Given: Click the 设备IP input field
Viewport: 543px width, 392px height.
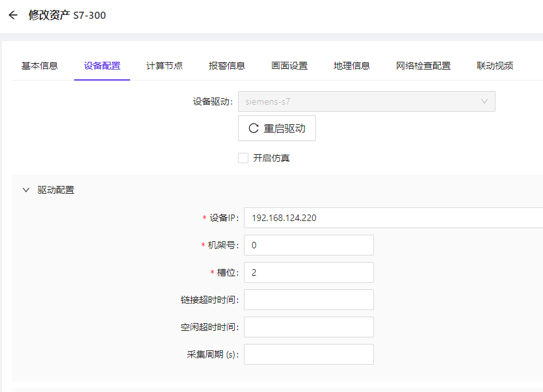Looking at the screenshot, I should [393, 218].
